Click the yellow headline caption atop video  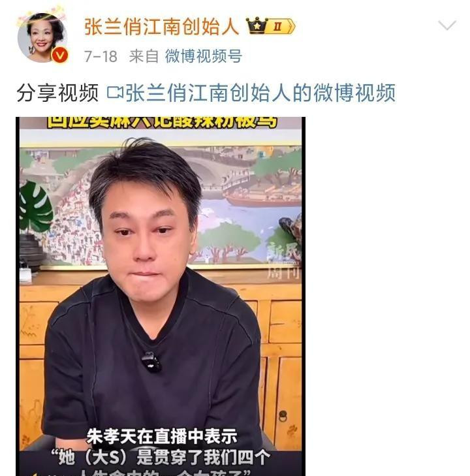pyautogui.click(x=162, y=122)
